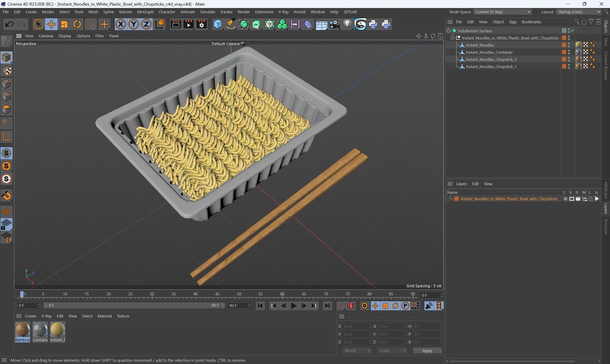This screenshot has width=610, height=364.
Task: Select the Move tool in top toolbar
Action: [x=51, y=24]
